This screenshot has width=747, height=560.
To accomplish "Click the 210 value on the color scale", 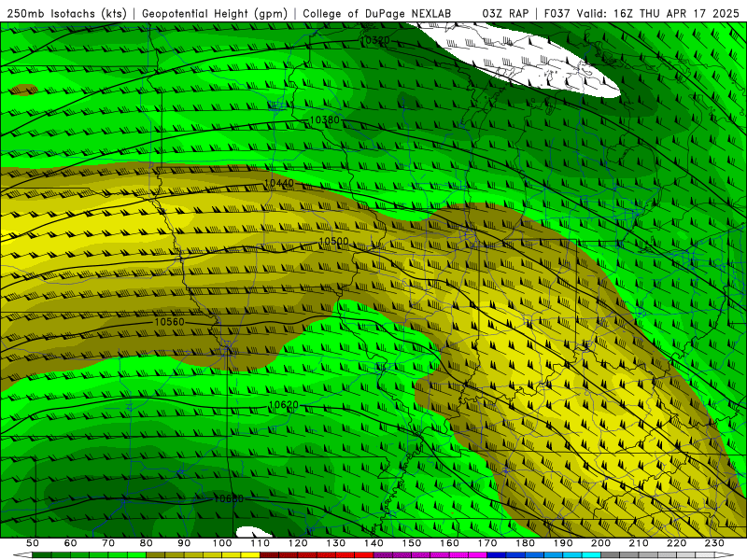I will [x=639, y=543].
